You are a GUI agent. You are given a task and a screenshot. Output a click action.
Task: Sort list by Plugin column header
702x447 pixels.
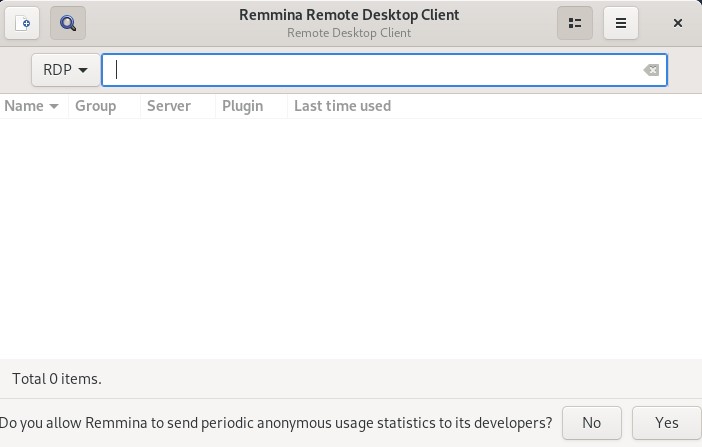[x=243, y=106]
